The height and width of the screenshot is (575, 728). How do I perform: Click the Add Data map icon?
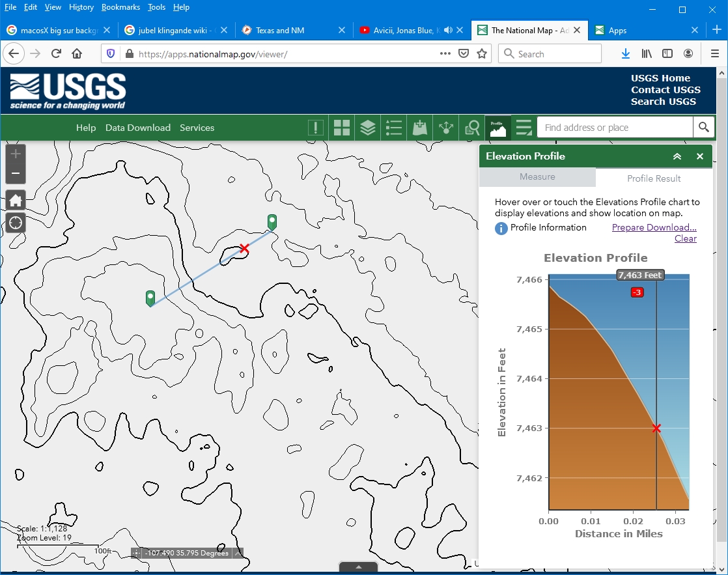[420, 128]
